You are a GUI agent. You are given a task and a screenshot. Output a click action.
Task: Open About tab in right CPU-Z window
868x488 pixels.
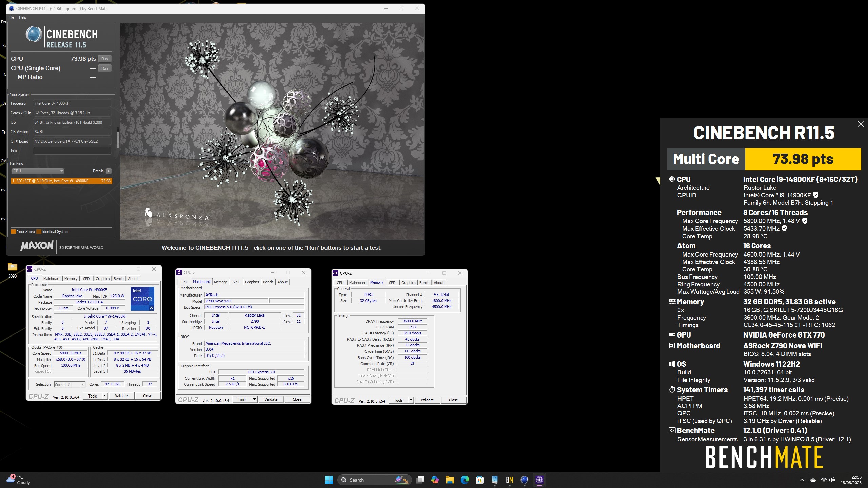pyautogui.click(x=438, y=283)
